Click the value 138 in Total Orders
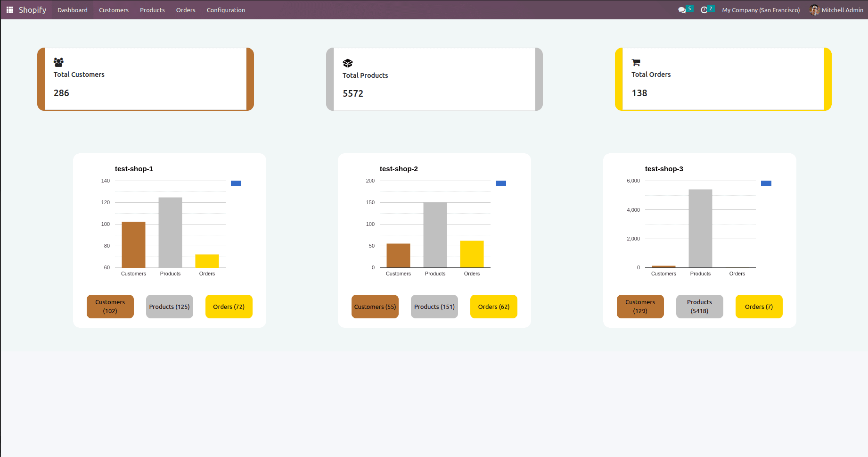868x457 pixels. point(639,93)
